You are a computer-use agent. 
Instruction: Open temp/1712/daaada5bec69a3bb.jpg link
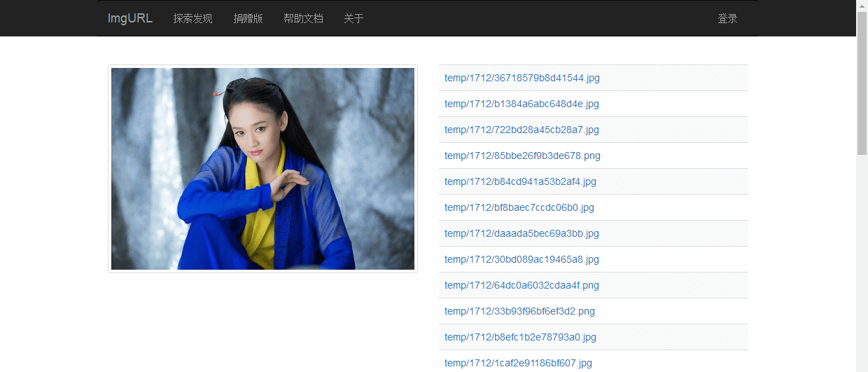(521, 233)
